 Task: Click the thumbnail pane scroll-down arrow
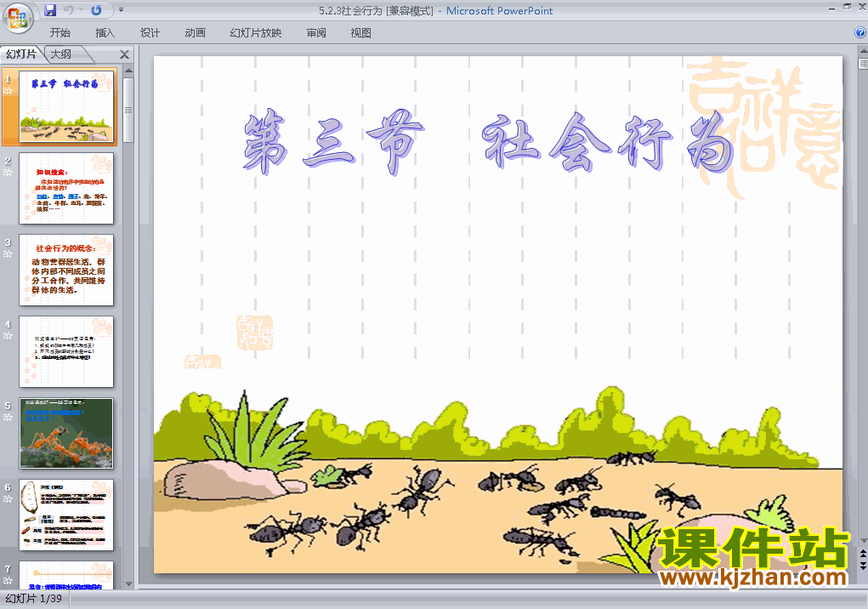click(128, 583)
